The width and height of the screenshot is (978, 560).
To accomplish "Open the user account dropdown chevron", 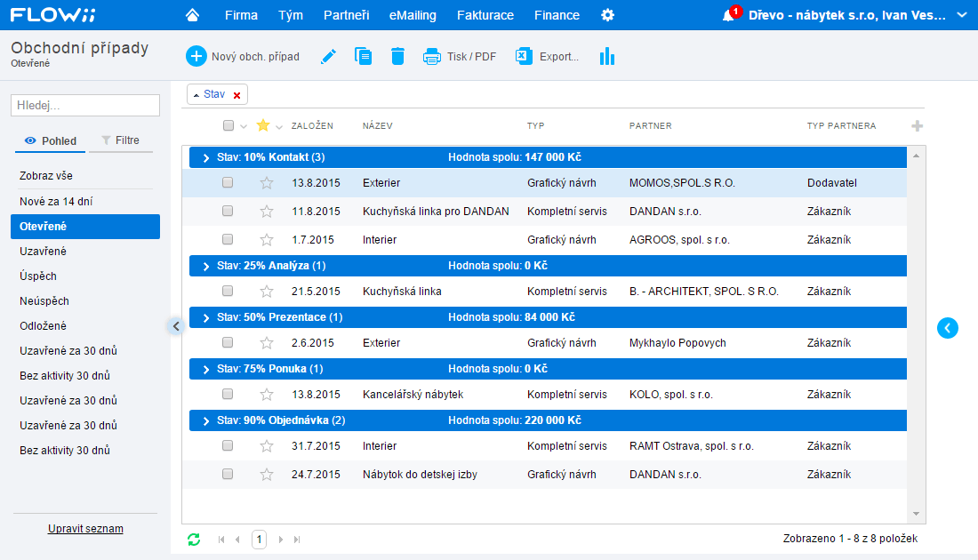I will click(961, 15).
